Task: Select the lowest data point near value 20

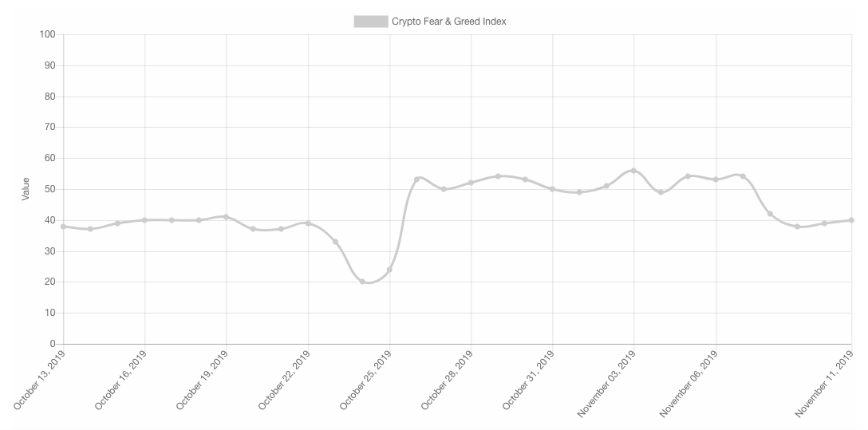Action: [362, 282]
